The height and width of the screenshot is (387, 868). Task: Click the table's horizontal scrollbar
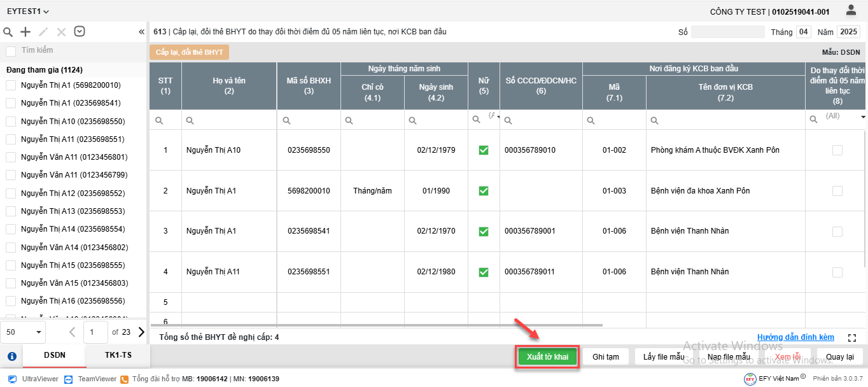pos(375,325)
